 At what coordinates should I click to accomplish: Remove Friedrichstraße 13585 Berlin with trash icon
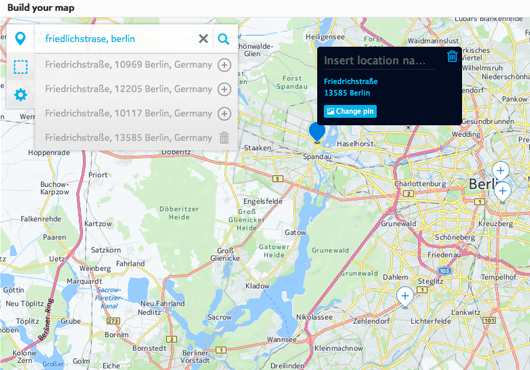(x=224, y=138)
